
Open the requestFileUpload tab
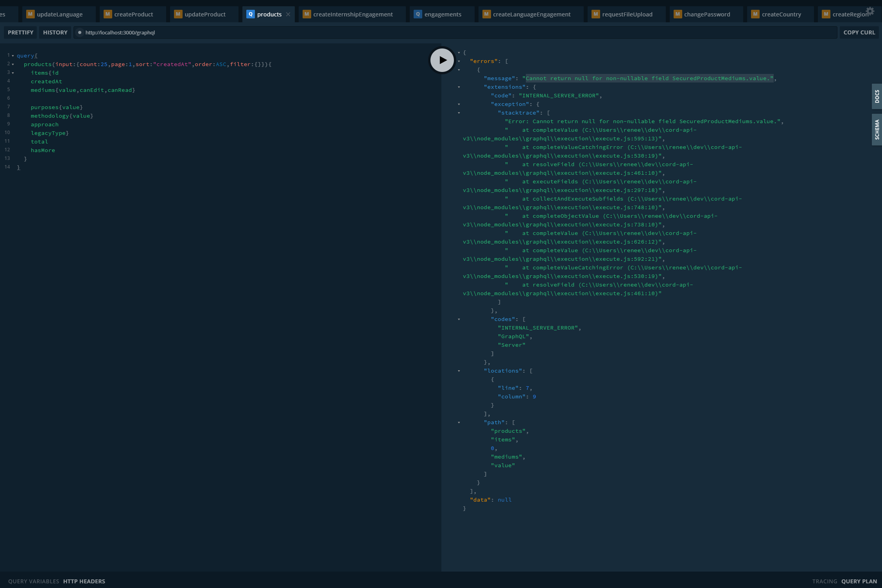point(626,14)
